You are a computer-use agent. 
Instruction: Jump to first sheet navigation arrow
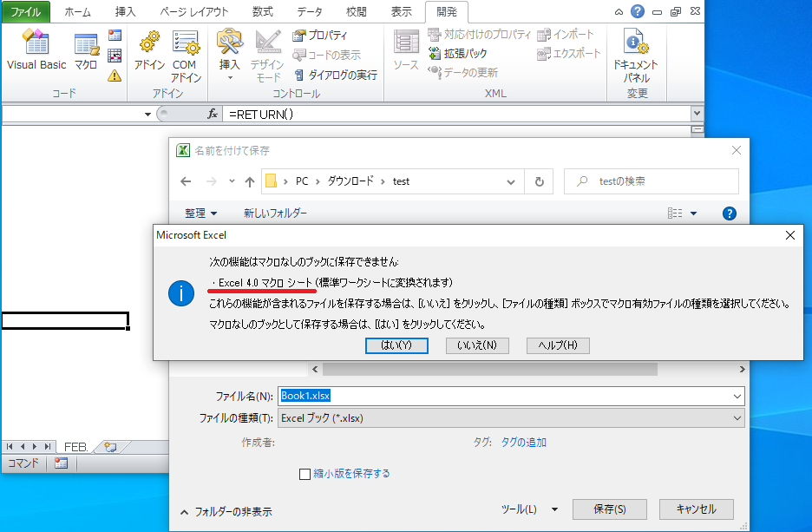click(x=10, y=447)
